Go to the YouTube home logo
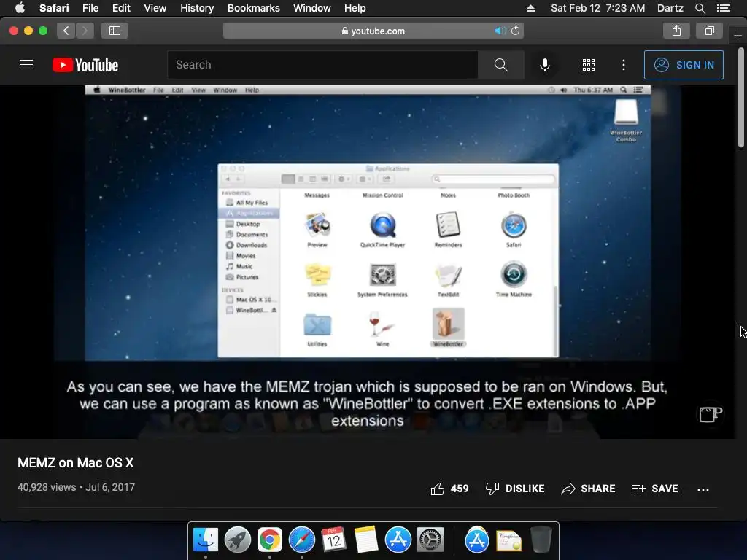The image size is (747, 560). coord(85,65)
